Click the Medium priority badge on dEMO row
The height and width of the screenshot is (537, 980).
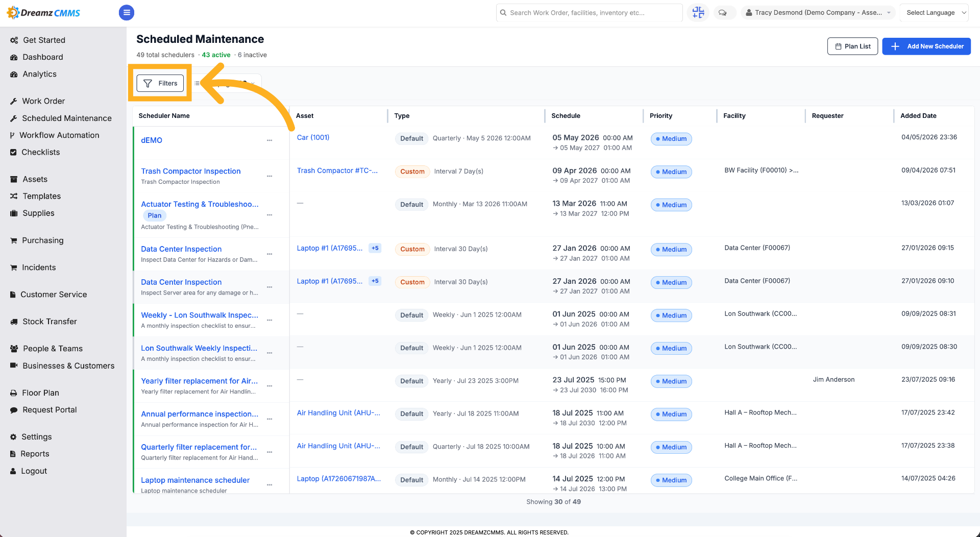point(671,139)
